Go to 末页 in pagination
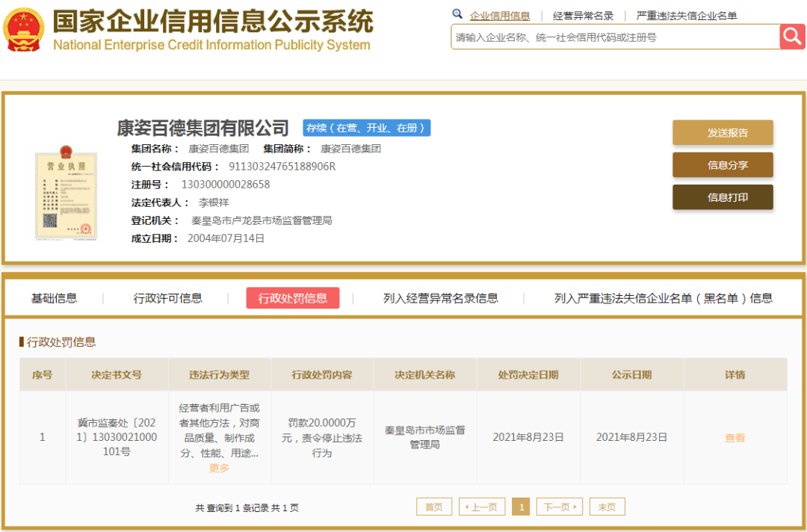This screenshot has width=807, height=532. pyautogui.click(x=607, y=507)
